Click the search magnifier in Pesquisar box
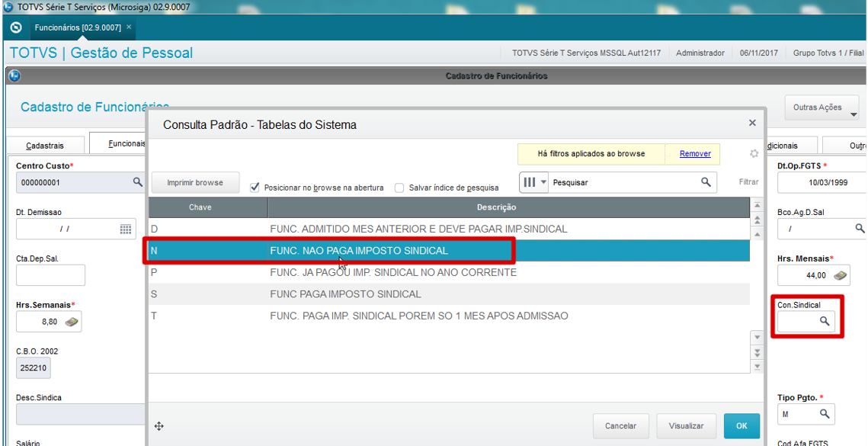This screenshot has height=446, width=868. coord(706,181)
